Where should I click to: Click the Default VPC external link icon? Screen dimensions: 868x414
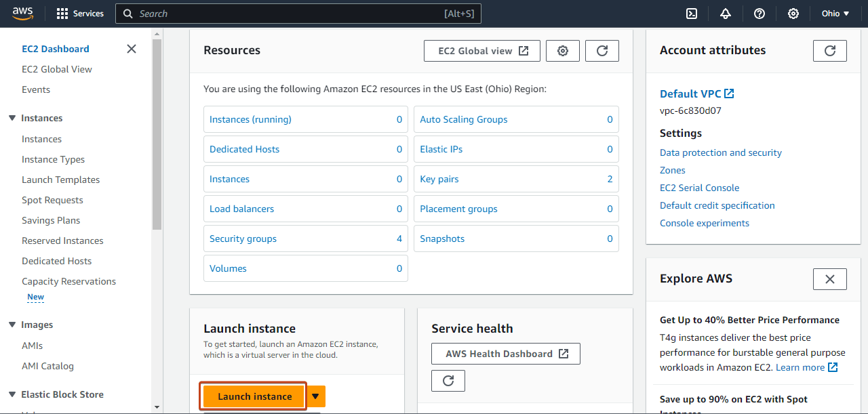coord(729,94)
